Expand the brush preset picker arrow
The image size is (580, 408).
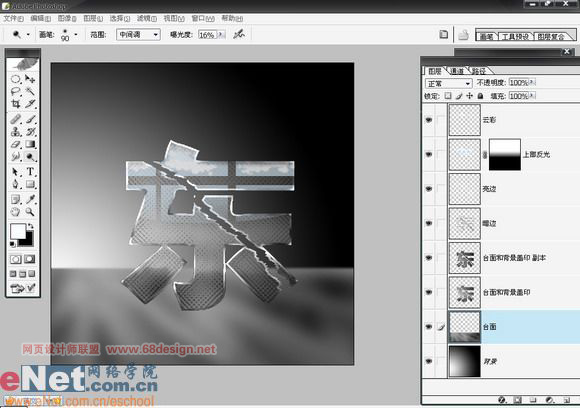pos(76,34)
